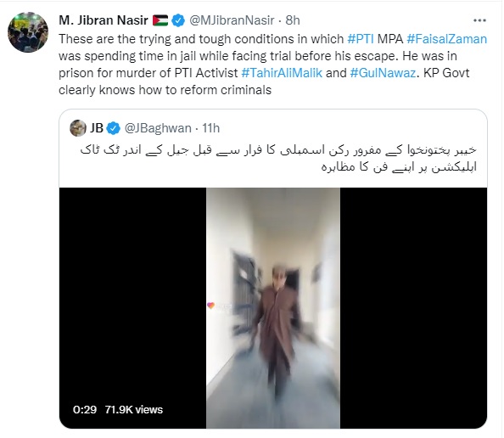Open M. Jibran Nasir's profile avatar
The image size is (504, 438).
click(x=28, y=32)
